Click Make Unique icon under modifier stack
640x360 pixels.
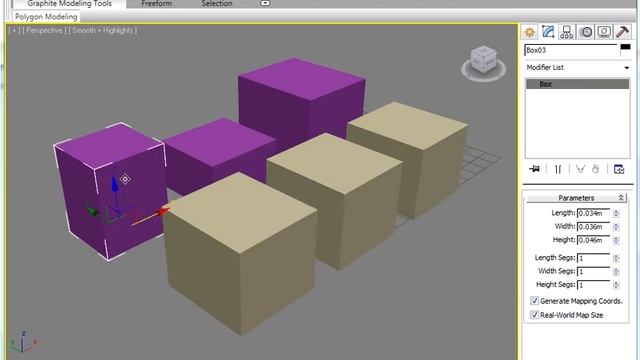[x=580, y=169]
